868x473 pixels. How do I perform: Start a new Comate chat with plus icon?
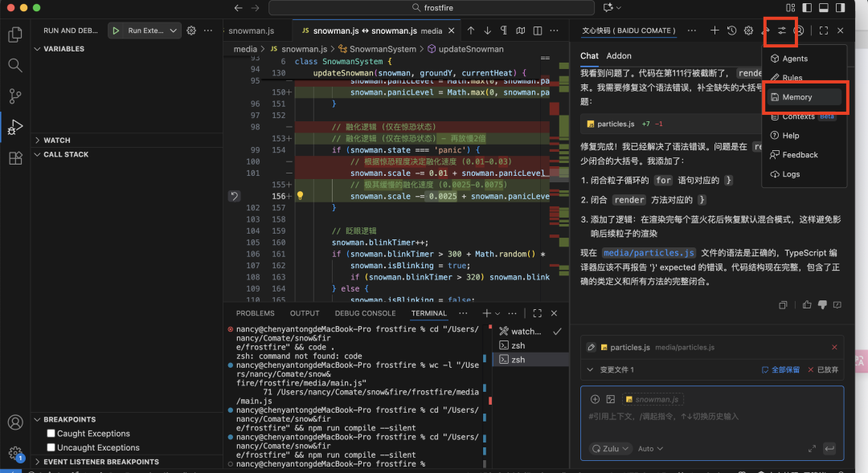click(x=714, y=31)
